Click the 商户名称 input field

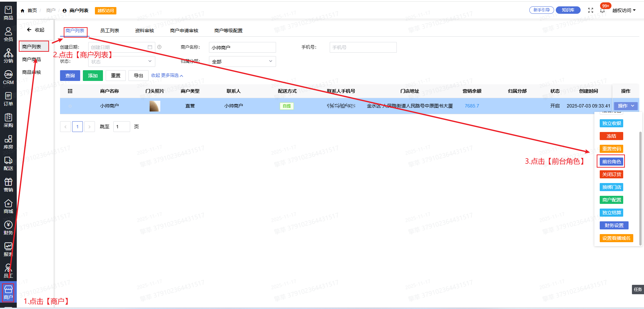(242, 47)
